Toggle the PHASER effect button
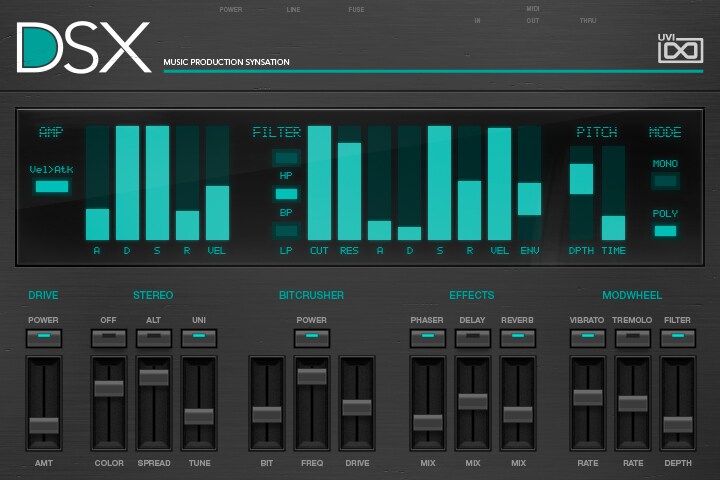Viewport: 720px width, 480px height. (x=428, y=339)
